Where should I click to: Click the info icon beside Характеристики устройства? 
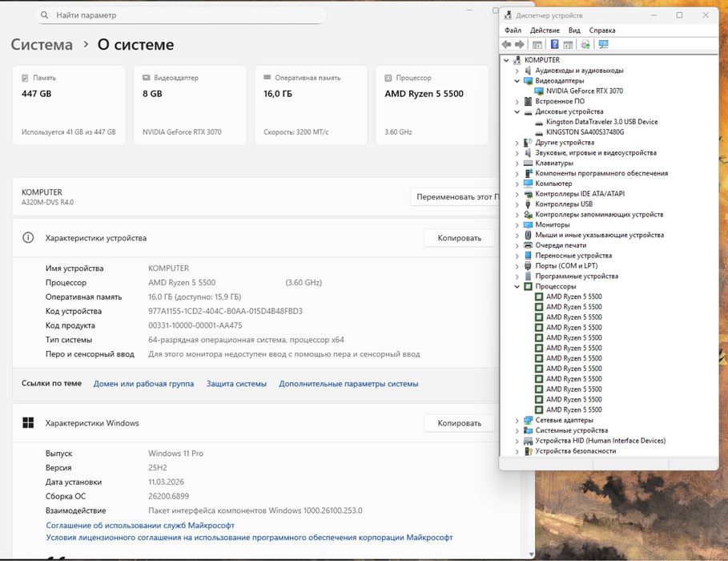click(x=28, y=238)
